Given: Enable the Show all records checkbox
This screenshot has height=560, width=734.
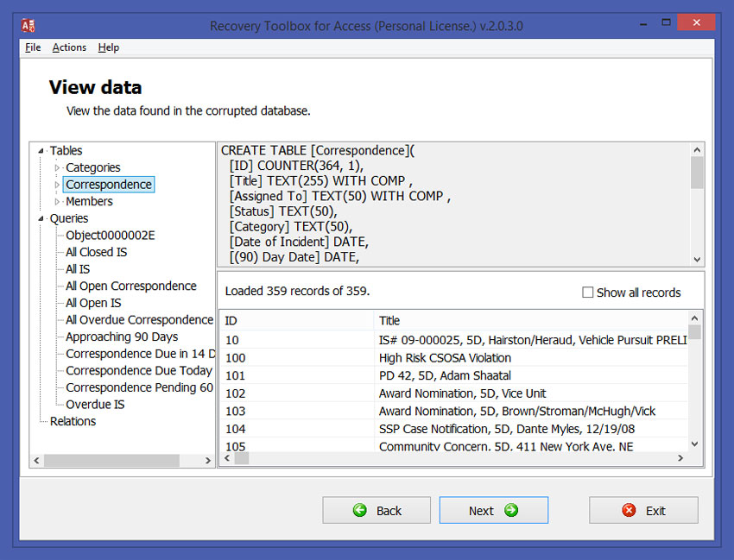Looking at the screenshot, I should (588, 293).
